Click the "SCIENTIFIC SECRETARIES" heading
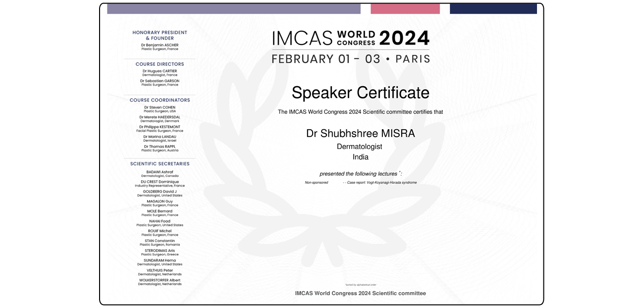This screenshot has width=644, height=308. coord(160,164)
